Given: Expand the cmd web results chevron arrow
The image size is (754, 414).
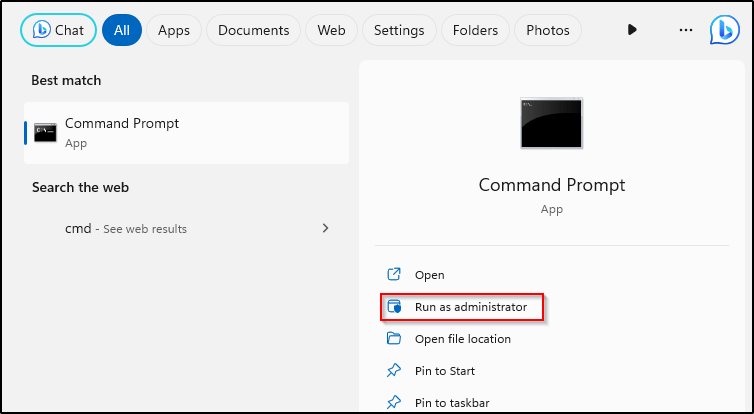Looking at the screenshot, I should [x=325, y=228].
